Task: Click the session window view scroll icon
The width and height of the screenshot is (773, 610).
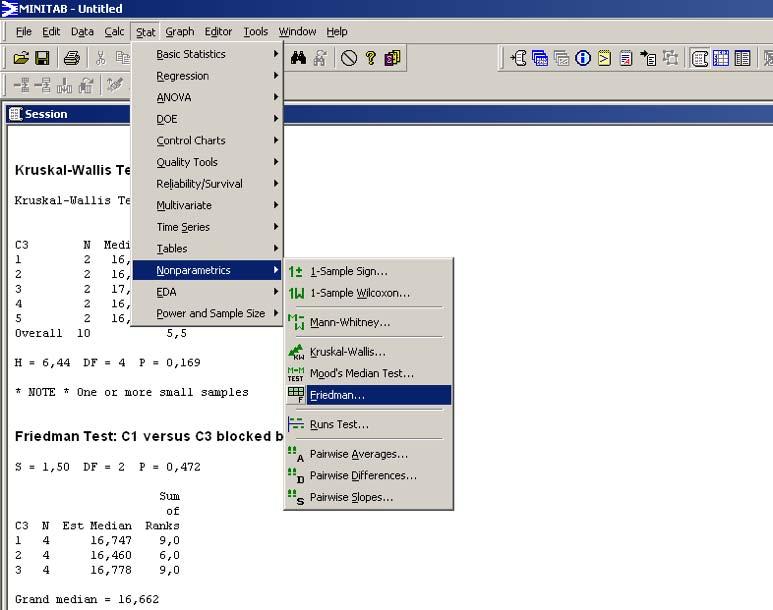Action: coord(700,58)
